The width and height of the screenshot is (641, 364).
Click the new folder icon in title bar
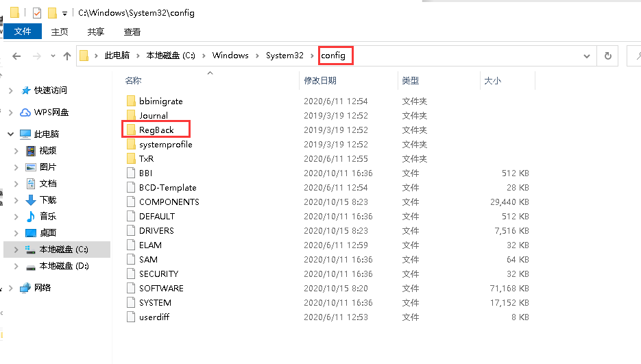pyautogui.click(x=52, y=13)
